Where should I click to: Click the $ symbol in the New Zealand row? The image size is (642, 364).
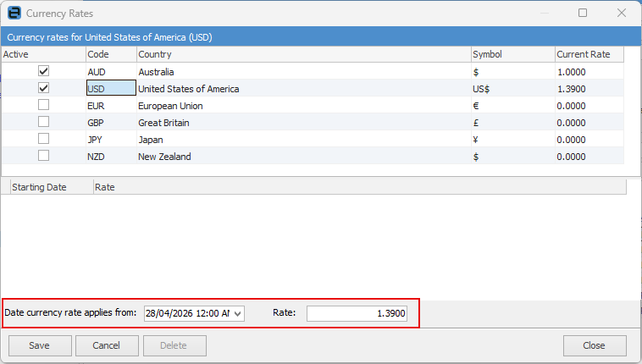(513, 157)
